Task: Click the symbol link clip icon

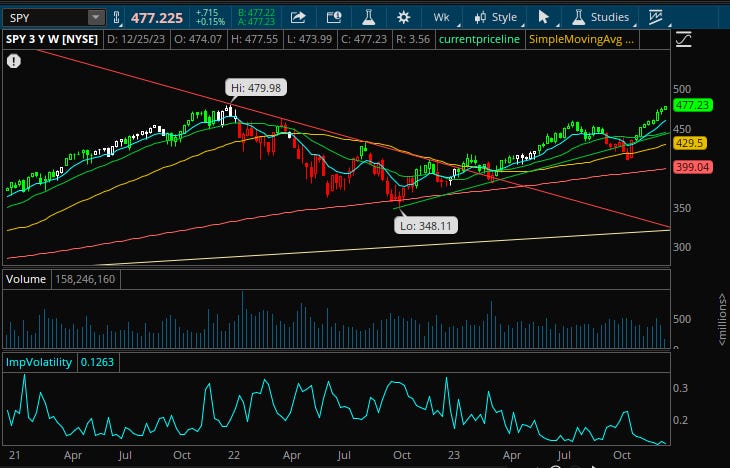Action: click(x=116, y=18)
